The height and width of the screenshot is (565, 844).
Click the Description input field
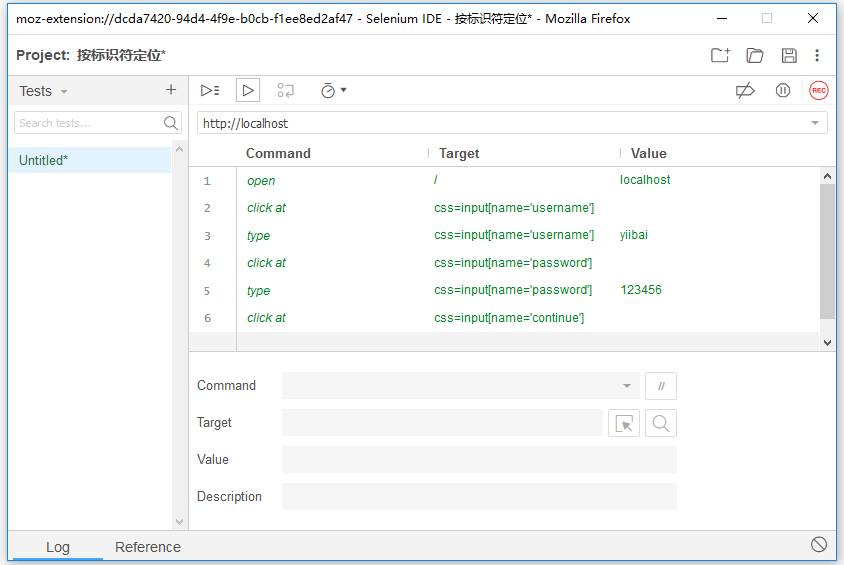(479, 497)
